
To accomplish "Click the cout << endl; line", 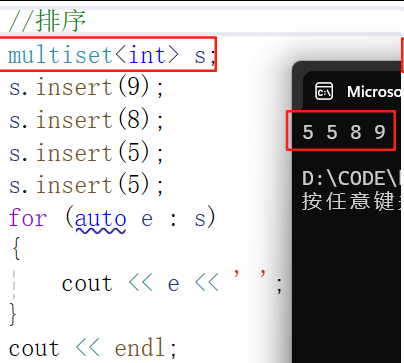I will click(x=93, y=348).
